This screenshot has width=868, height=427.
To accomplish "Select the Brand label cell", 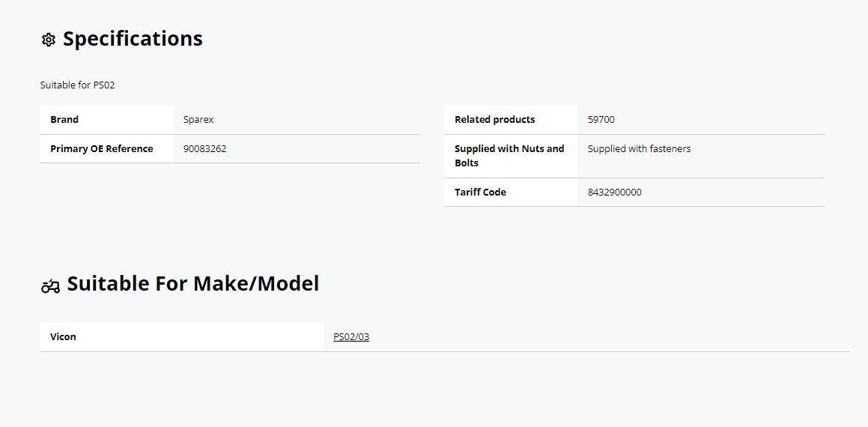I will [64, 120].
